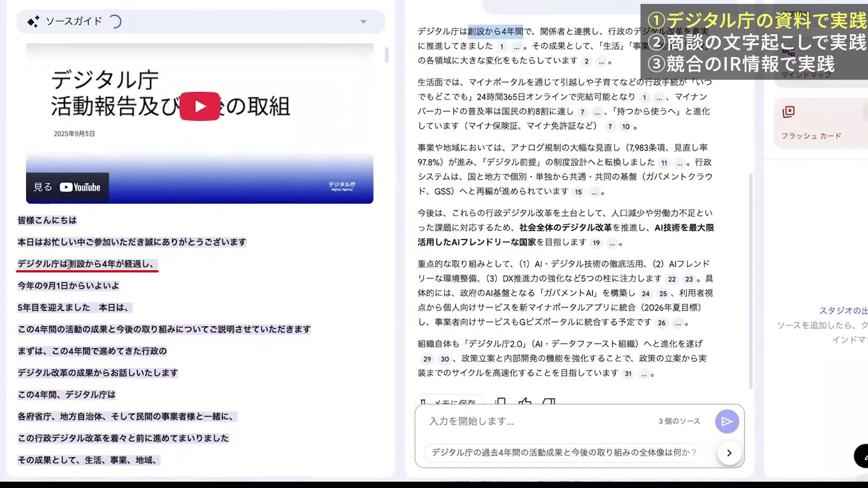Expand more citations after citation 19

coord(612,244)
